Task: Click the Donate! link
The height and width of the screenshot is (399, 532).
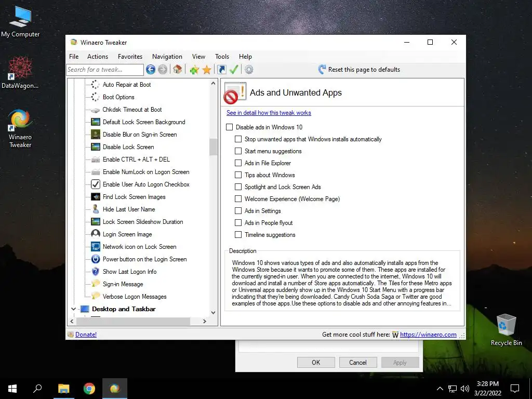Action: click(x=86, y=334)
